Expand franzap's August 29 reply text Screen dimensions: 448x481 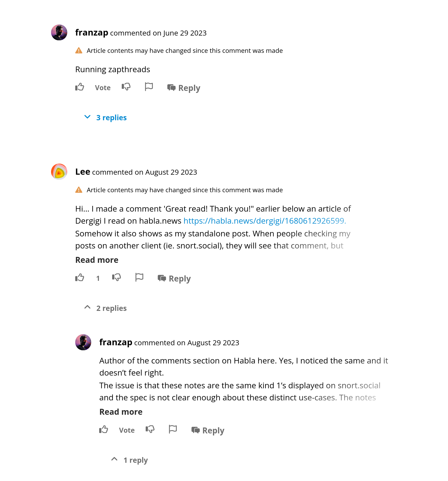pyautogui.click(x=121, y=412)
